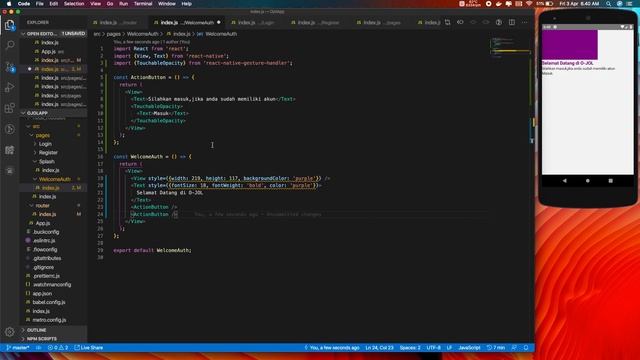Image resolution: width=640 pixels, height=360 pixels.
Task: Expand the Register folder
Action: [x=48, y=153]
